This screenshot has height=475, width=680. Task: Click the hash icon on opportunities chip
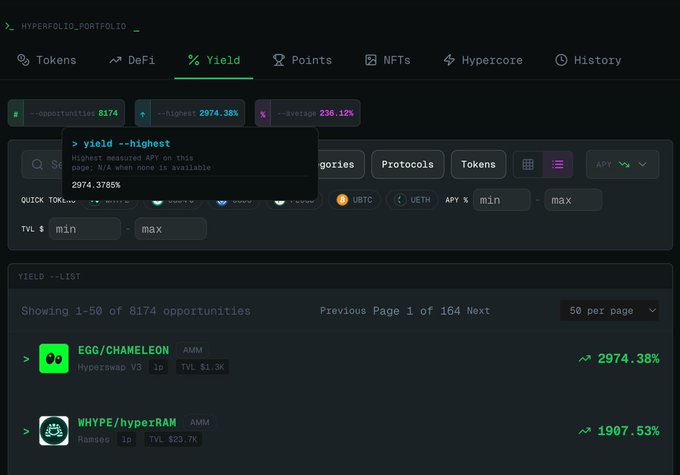point(16,115)
